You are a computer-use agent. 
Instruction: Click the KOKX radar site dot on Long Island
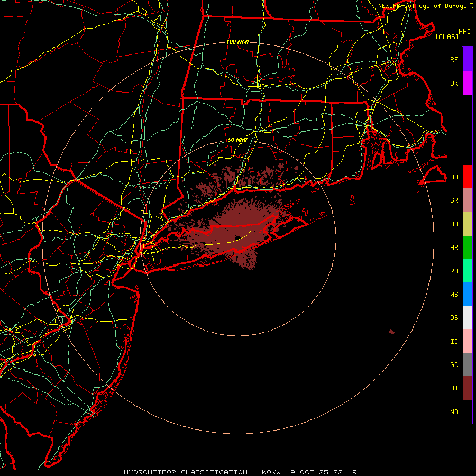239,237
